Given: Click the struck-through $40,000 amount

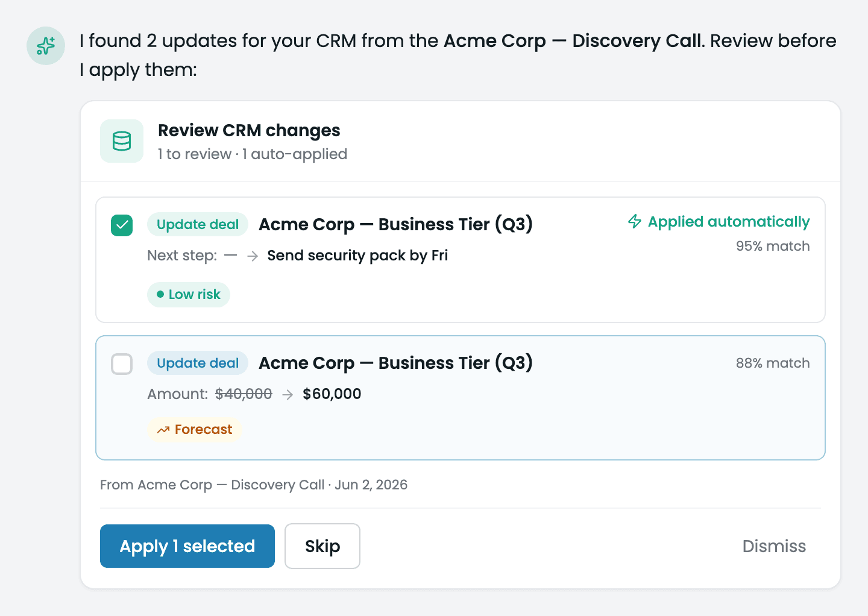Looking at the screenshot, I should pyautogui.click(x=244, y=394).
